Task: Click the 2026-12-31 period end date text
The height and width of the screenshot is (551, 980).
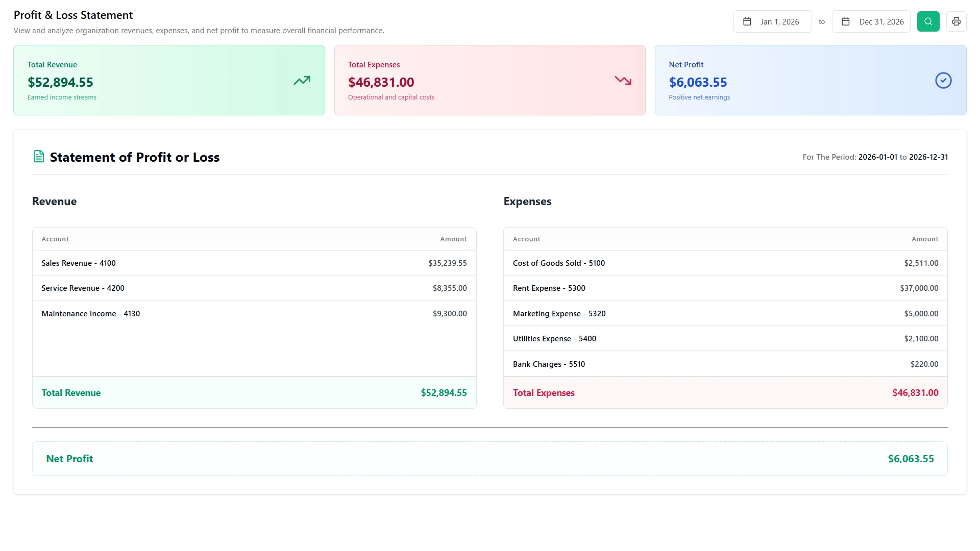Action: click(928, 157)
